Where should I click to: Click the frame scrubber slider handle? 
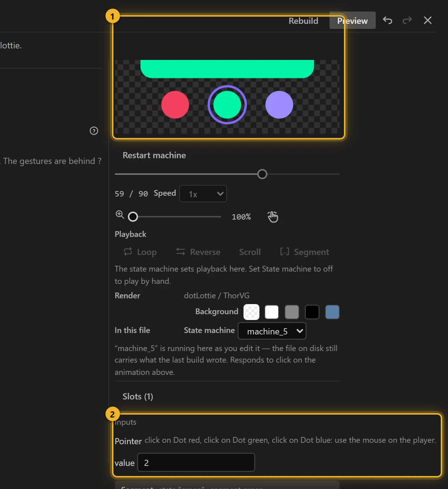pos(262,174)
